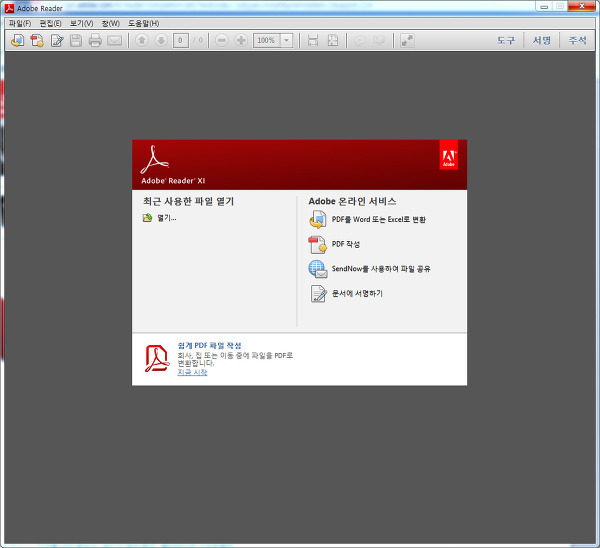Click the Create PDF toolbar icon
This screenshot has height=548, width=600.
pos(37,40)
